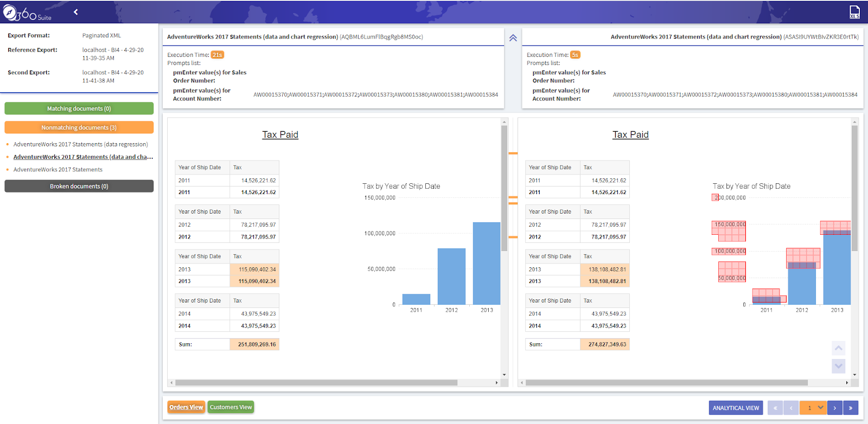Jump to next difference arrow
The image size is (868, 424).
838,366
